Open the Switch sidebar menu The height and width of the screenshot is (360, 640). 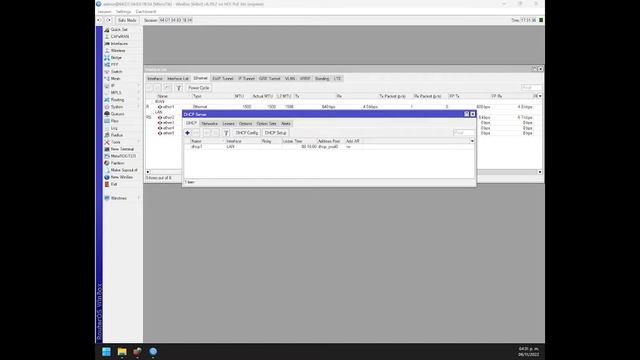pos(116,71)
